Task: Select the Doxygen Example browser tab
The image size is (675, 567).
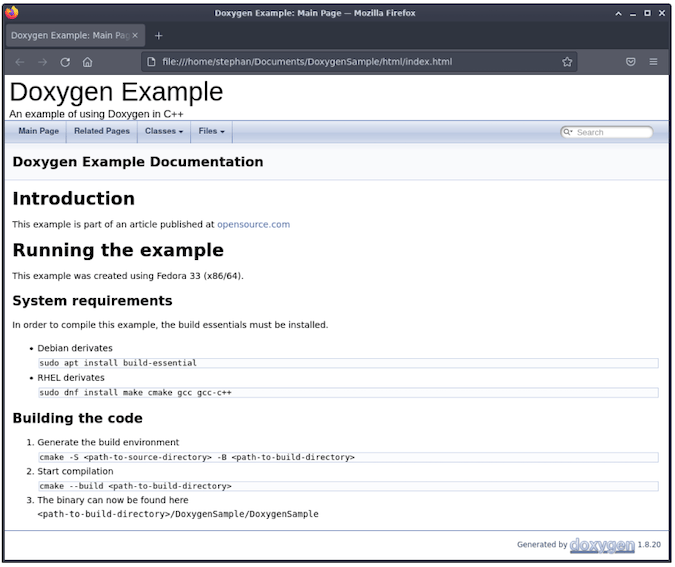Action: (68, 35)
